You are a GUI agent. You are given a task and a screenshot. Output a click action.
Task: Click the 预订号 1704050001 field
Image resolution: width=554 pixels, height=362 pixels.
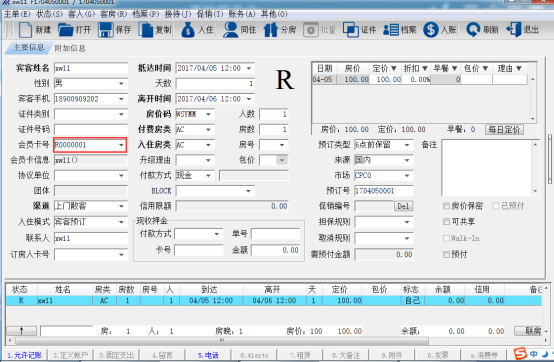tap(384, 191)
